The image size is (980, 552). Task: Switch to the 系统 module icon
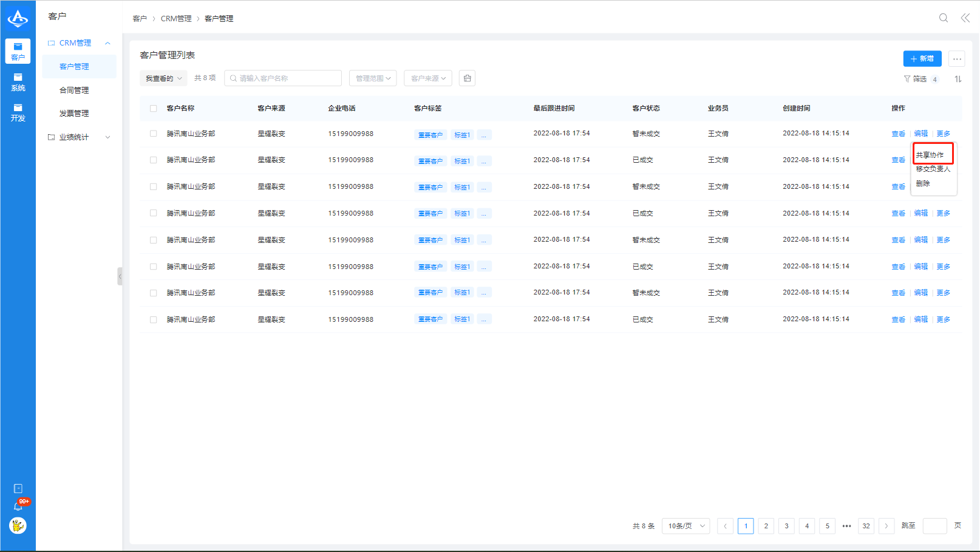click(x=18, y=82)
